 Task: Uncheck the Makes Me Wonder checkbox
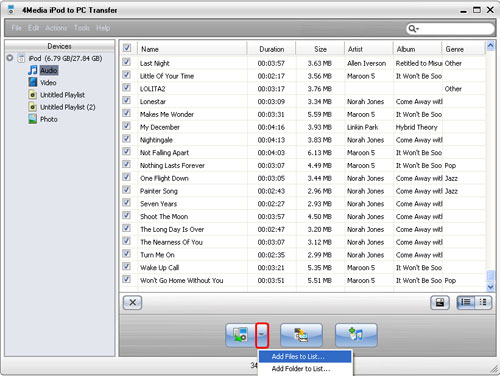point(126,113)
